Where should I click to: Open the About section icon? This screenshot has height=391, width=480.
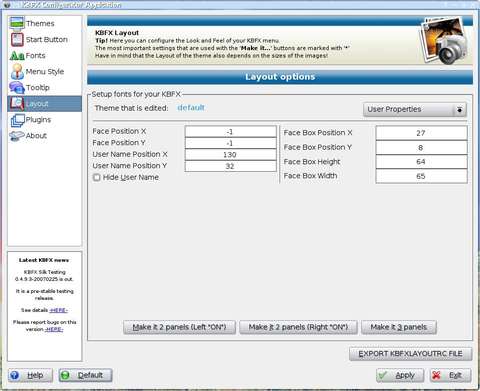(x=17, y=136)
